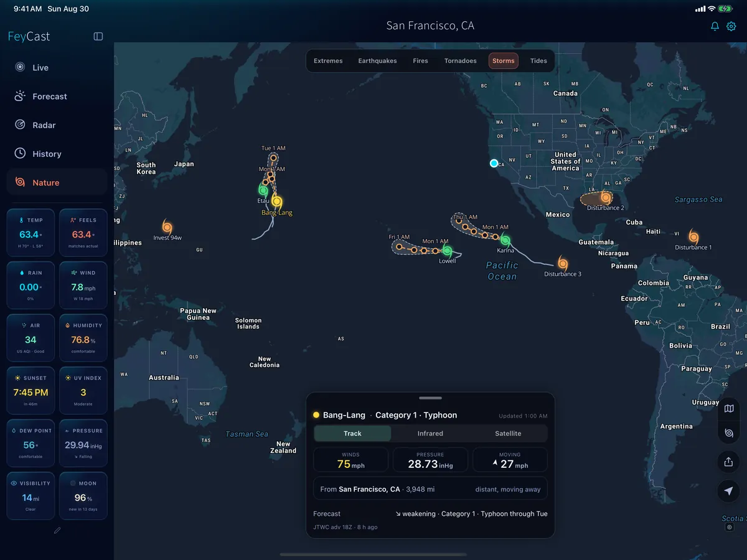
Task: Center map on current location
Action: click(x=729, y=490)
